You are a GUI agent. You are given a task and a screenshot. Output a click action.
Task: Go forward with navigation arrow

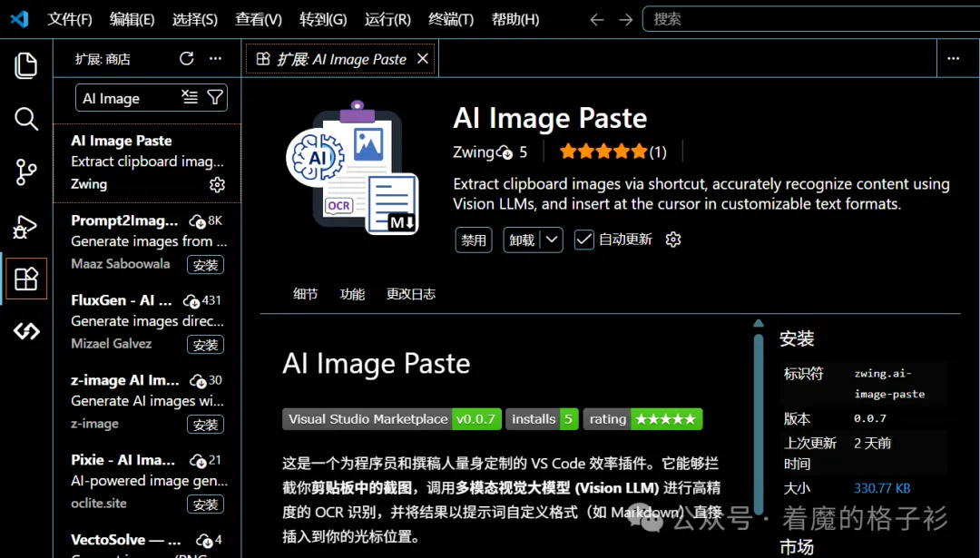tap(625, 19)
